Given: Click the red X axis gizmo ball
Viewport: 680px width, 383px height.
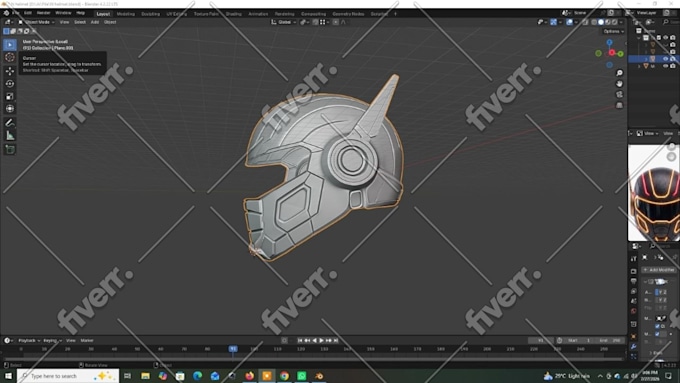Looking at the screenshot, I should click(611, 53).
